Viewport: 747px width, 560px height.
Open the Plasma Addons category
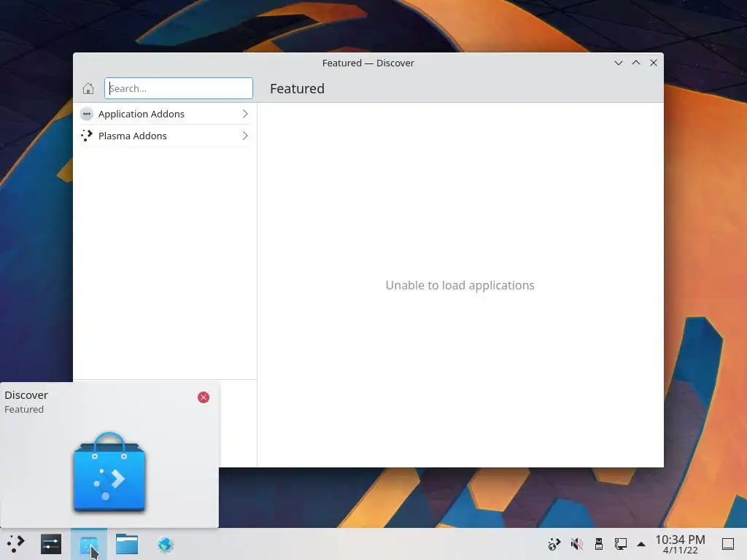click(165, 136)
